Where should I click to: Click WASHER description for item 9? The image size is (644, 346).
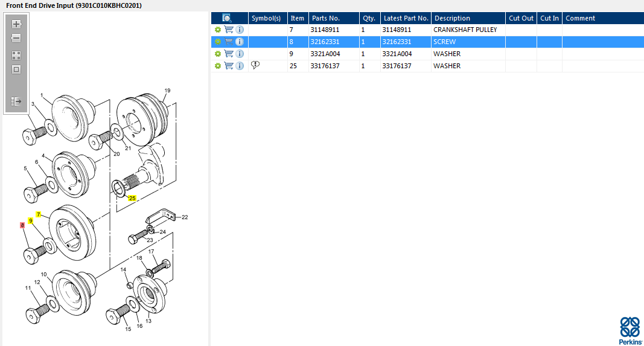click(x=447, y=54)
